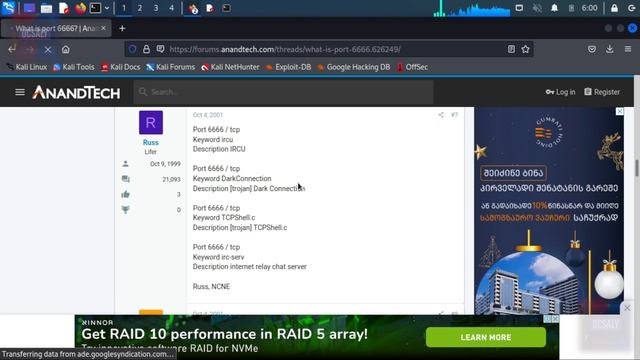Share post #7 via share icon
The height and width of the screenshot is (360, 640).
click(x=441, y=115)
